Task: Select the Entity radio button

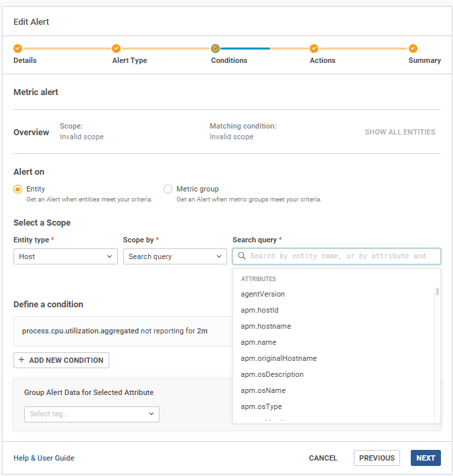Action: coord(18,189)
